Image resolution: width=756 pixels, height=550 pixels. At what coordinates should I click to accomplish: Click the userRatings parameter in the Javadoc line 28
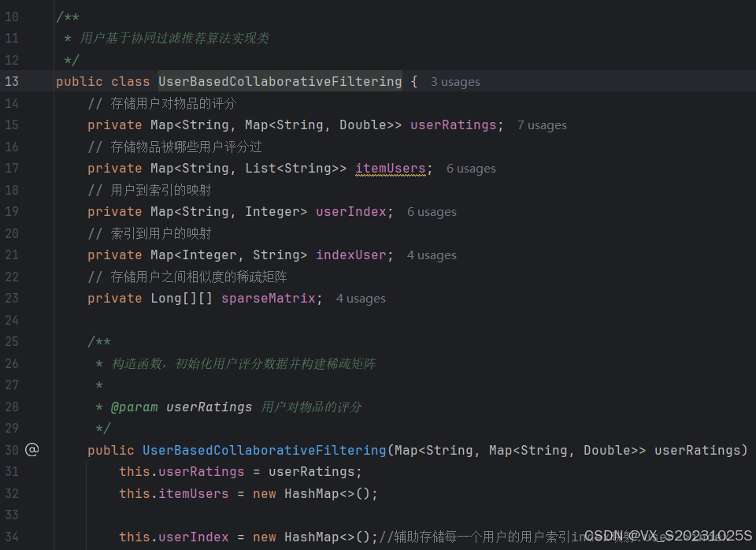pos(209,407)
